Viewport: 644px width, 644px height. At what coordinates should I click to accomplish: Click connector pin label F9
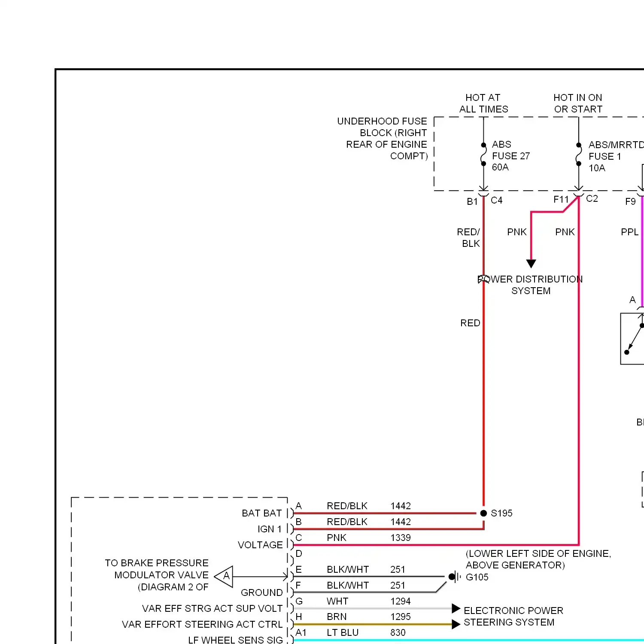630,201
